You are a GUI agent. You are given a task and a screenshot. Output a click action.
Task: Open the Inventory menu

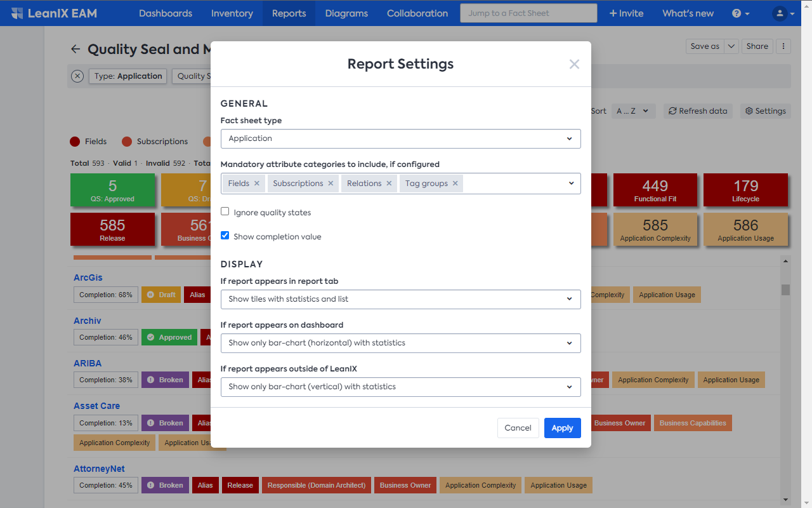coord(232,13)
